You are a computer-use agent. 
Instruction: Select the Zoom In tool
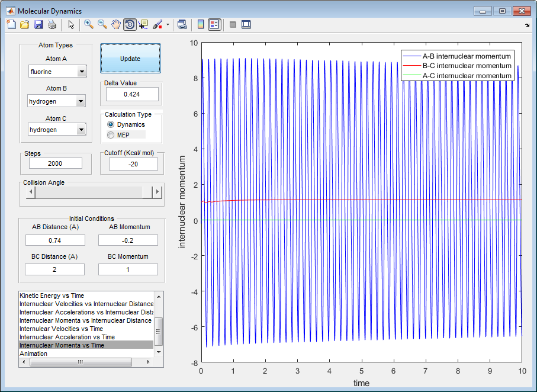(89, 24)
